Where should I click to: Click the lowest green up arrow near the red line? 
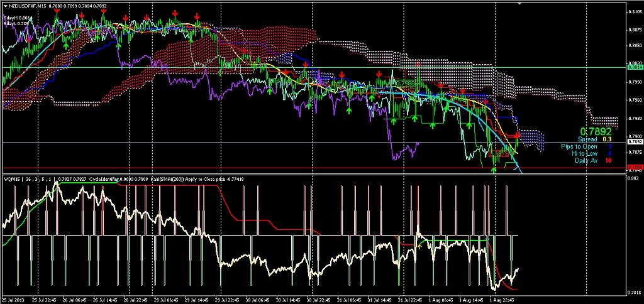point(494,170)
